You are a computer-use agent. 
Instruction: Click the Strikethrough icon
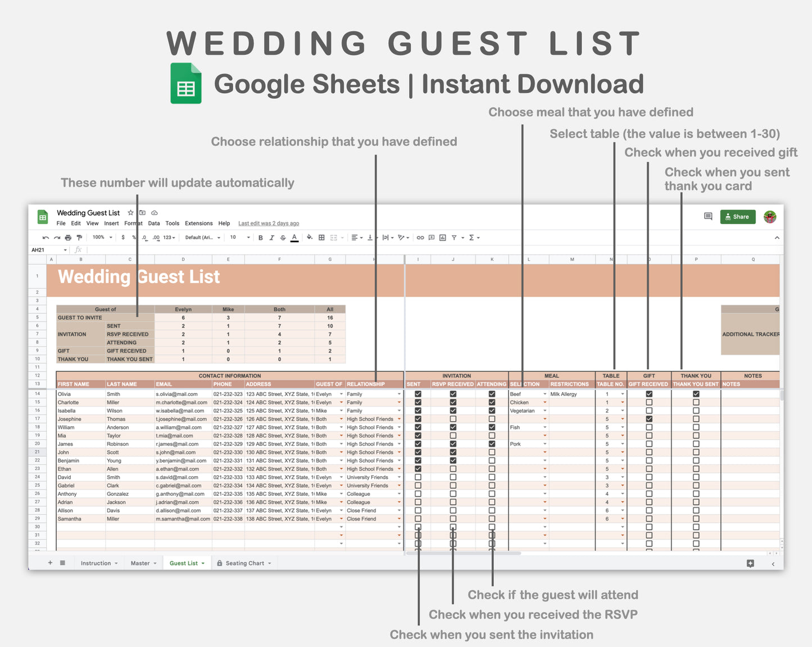pyautogui.click(x=282, y=237)
